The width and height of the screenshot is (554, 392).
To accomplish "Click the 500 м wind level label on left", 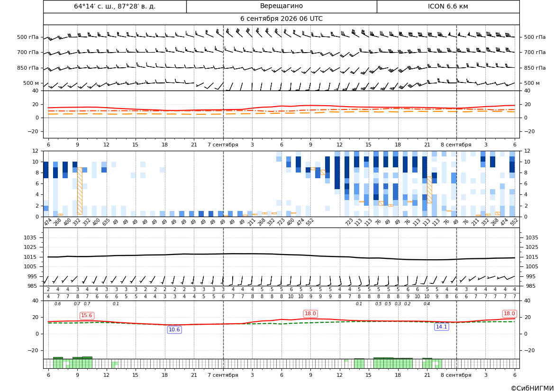I will click(x=31, y=83).
